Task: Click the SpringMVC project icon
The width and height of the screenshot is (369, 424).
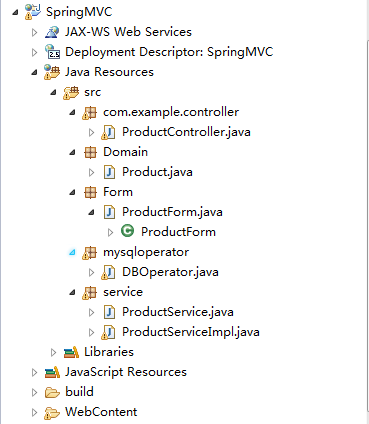Action: pyautogui.click(x=33, y=12)
